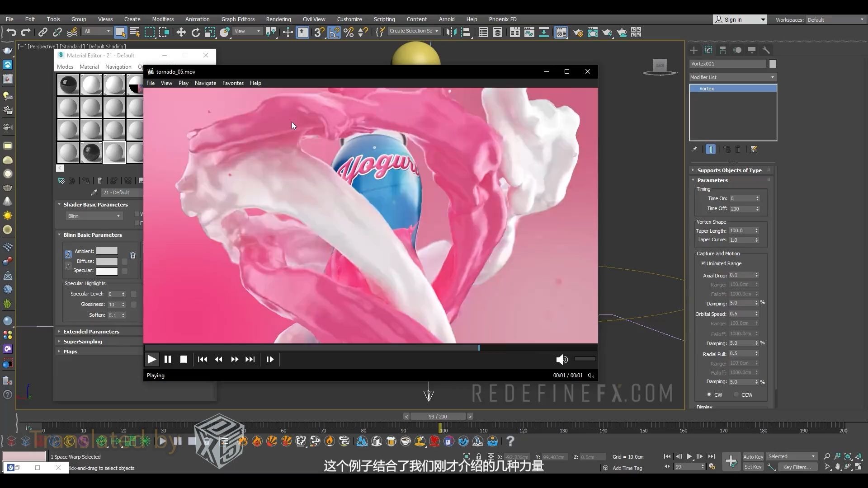Expand the Maps rollout
The image size is (868, 488).
click(x=71, y=352)
